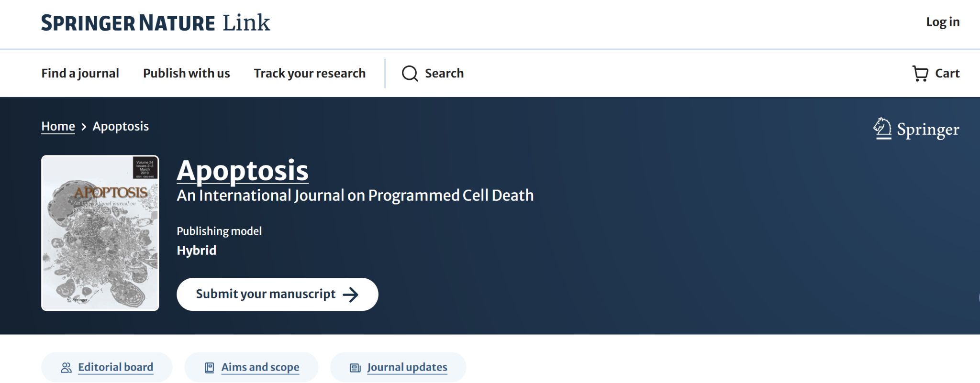
Task: Open the Journal updates link
Action: pyautogui.click(x=407, y=367)
